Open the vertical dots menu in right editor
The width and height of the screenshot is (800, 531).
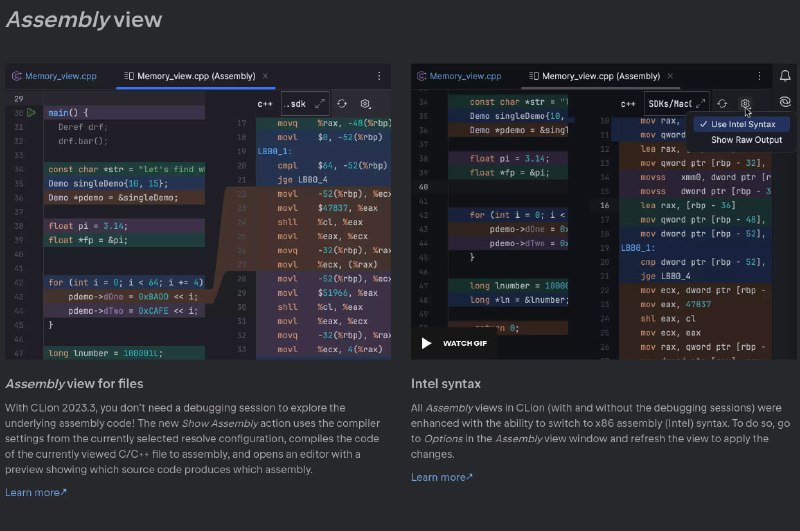point(759,76)
